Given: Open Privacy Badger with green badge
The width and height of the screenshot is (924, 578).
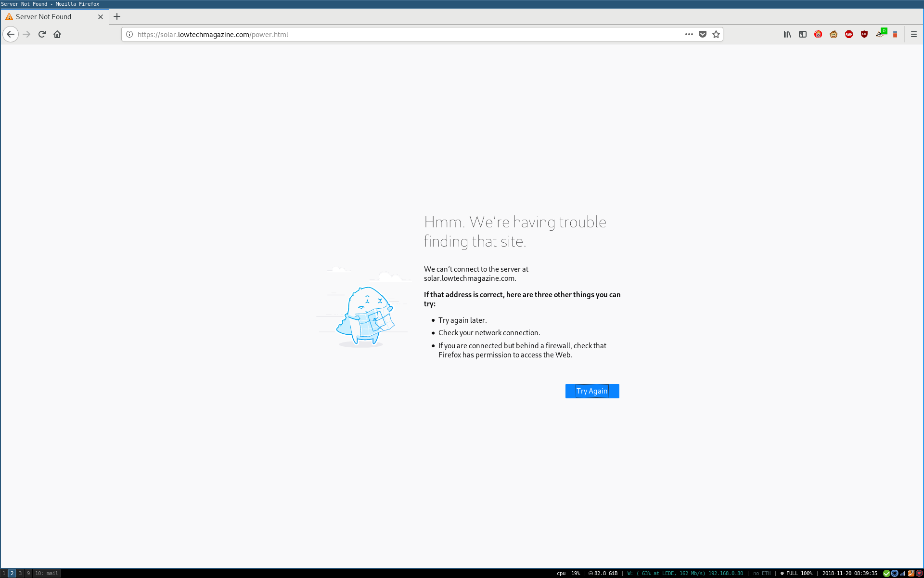Looking at the screenshot, I should [x=880, y=34].
